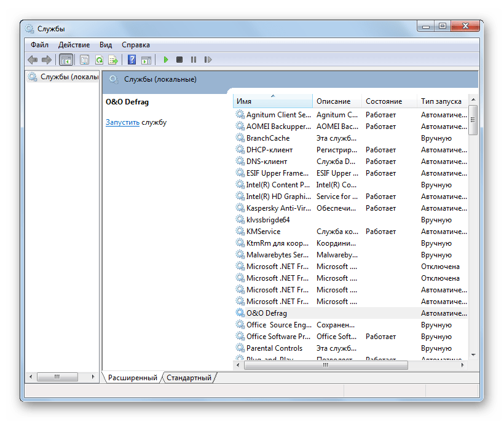Screen dimensions: 504x422
Task: Click the Forward arrow in the toolbar
Action: pyautogui.click(x=46, y=60)
